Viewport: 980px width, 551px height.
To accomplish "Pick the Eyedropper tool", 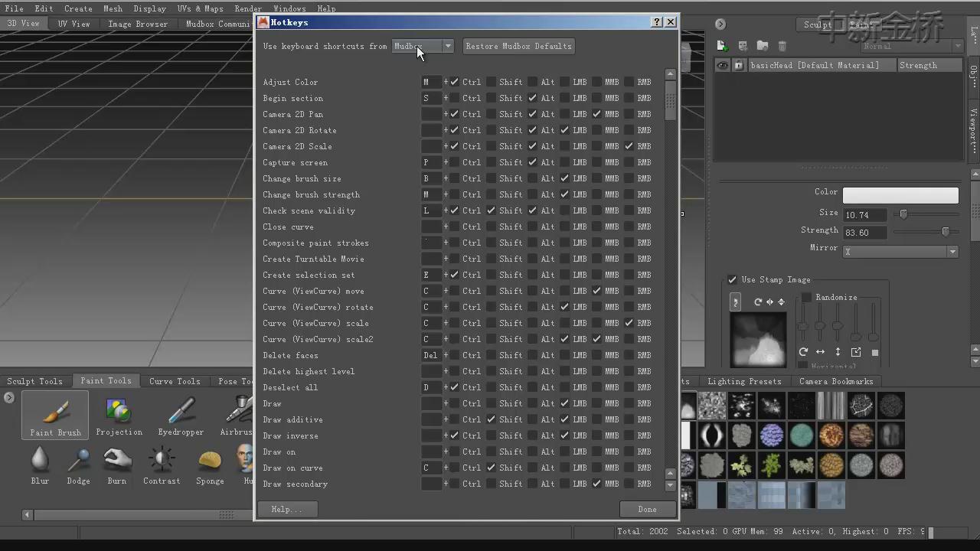I will pyautogui.click(x=181, y=416).
